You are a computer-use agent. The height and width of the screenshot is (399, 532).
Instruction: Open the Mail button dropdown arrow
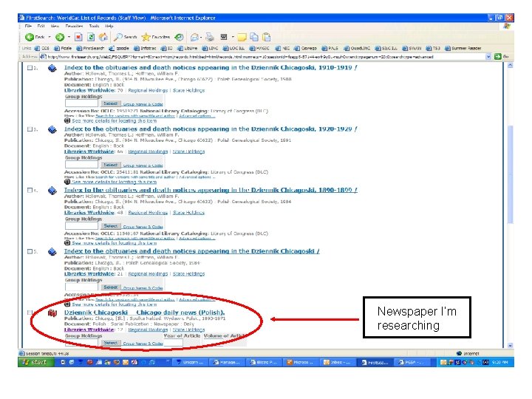pos(201,37)
